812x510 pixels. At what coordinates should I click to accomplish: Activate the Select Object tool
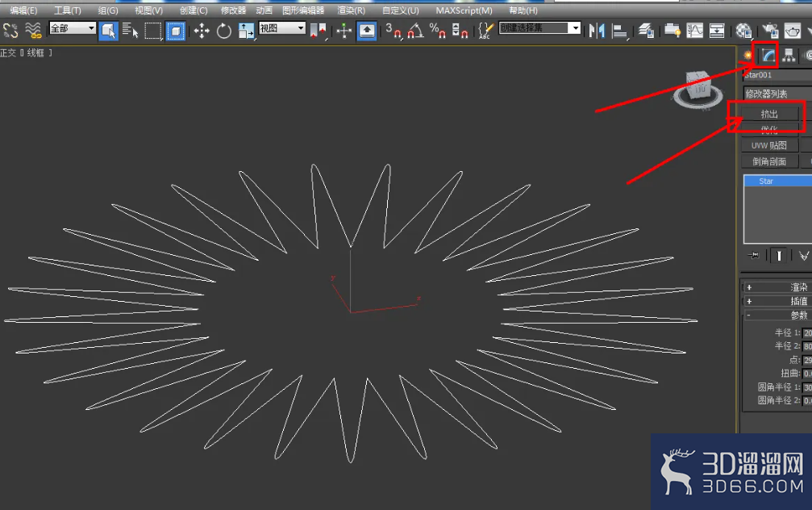108,31
